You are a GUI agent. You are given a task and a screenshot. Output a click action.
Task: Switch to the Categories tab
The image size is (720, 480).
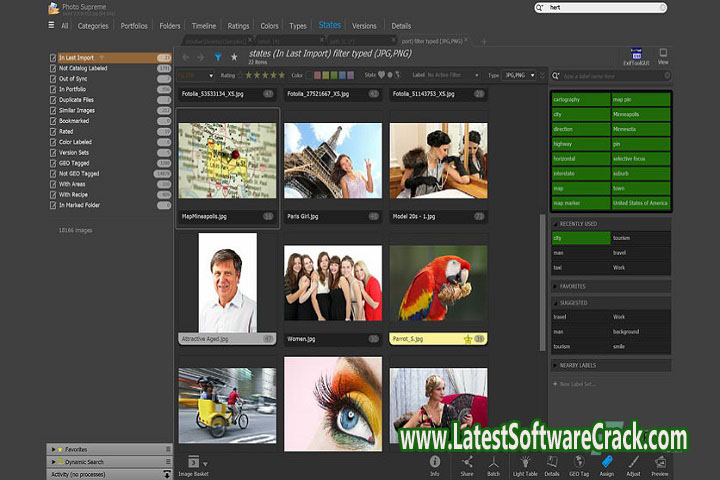coord(93,26)
